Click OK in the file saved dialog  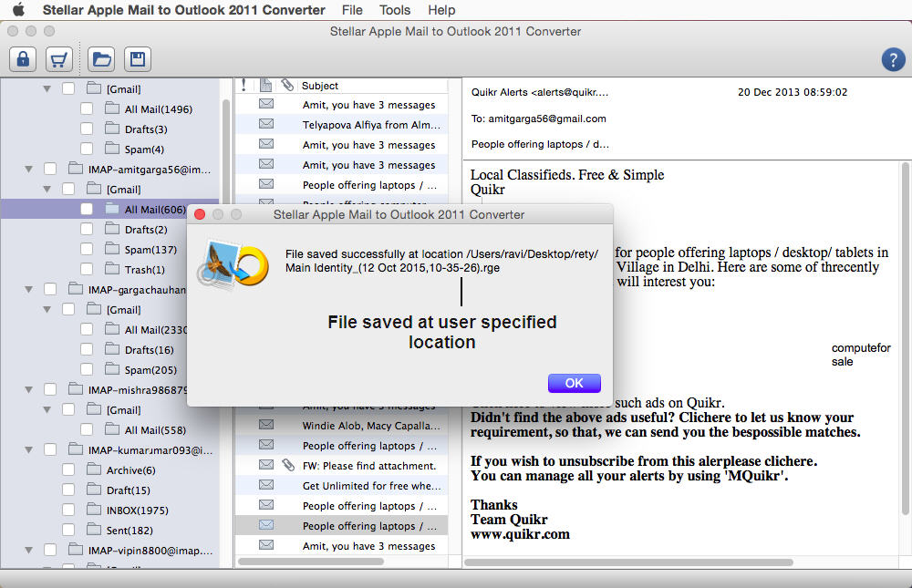(574, 383)
